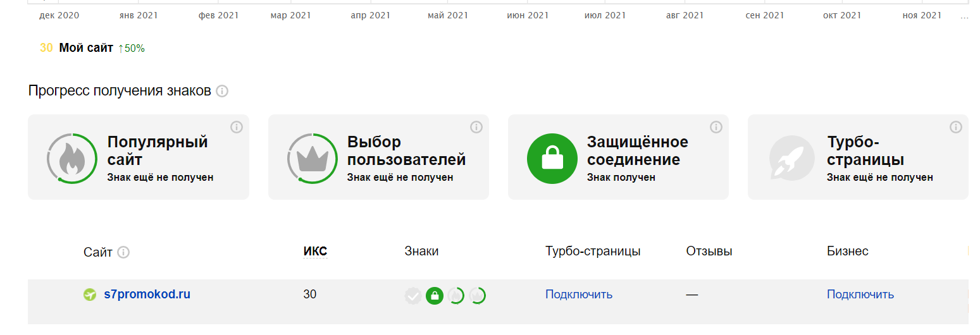Viewport: 980px width, 335px height.
Task: Click the Мой сайт chart legend entry
Action: coord(86,47)
